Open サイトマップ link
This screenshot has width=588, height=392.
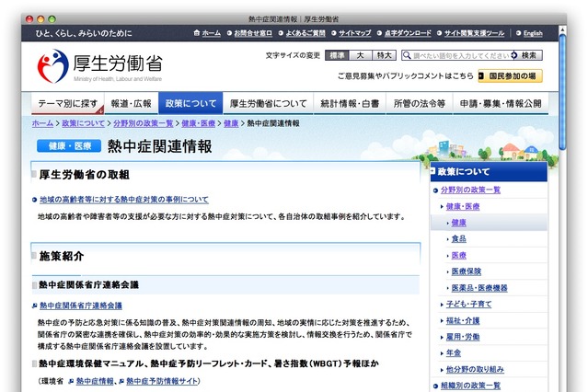(355, 33)
